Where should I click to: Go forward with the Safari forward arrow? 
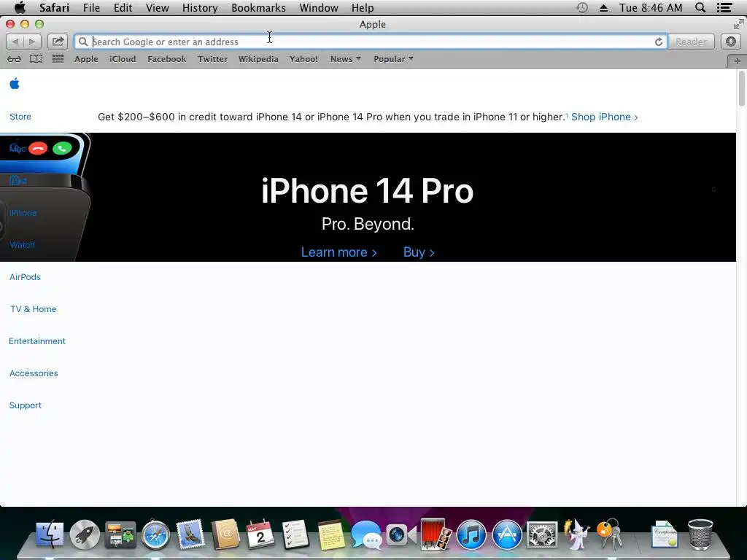(32, 42)
